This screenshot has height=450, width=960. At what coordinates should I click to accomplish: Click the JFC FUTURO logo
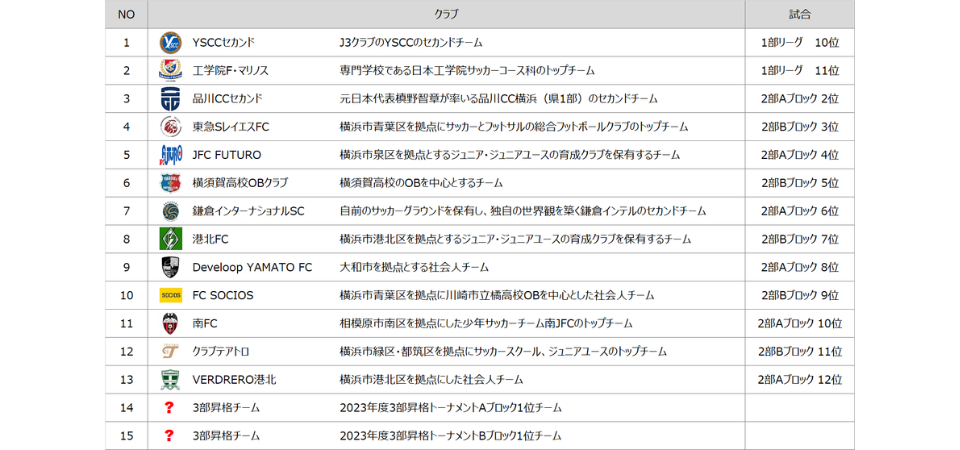coord(170,155)
